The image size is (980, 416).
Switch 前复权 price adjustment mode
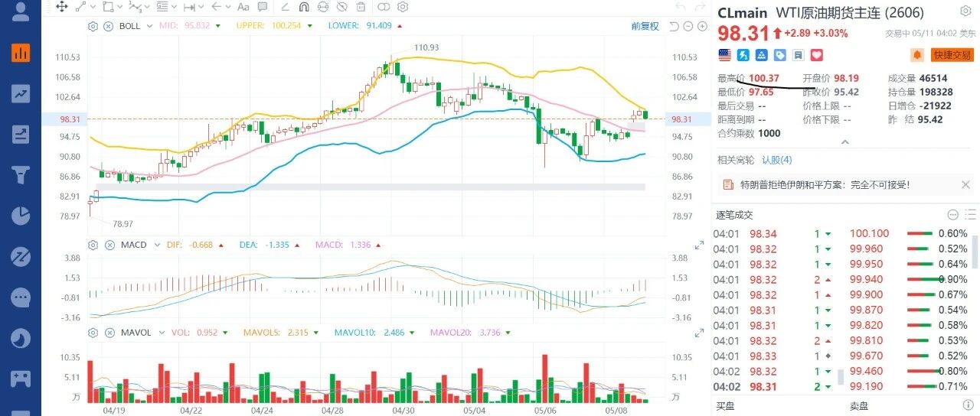pyautogui.click(x=645, y=26)
